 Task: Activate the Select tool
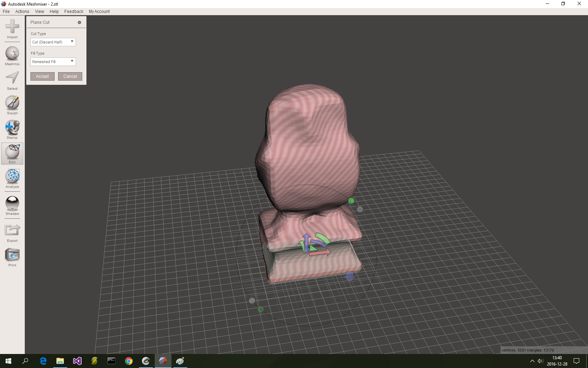point(12,80)
